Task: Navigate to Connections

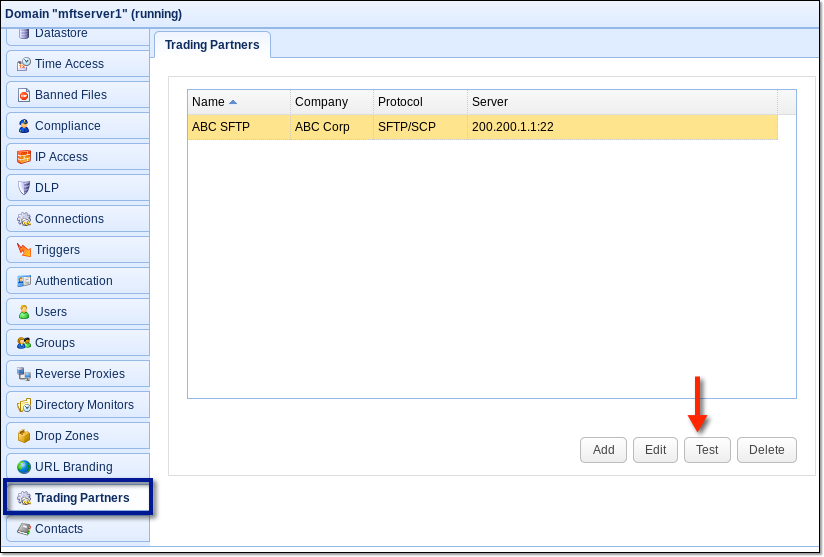Action: (x=78, y=219)
